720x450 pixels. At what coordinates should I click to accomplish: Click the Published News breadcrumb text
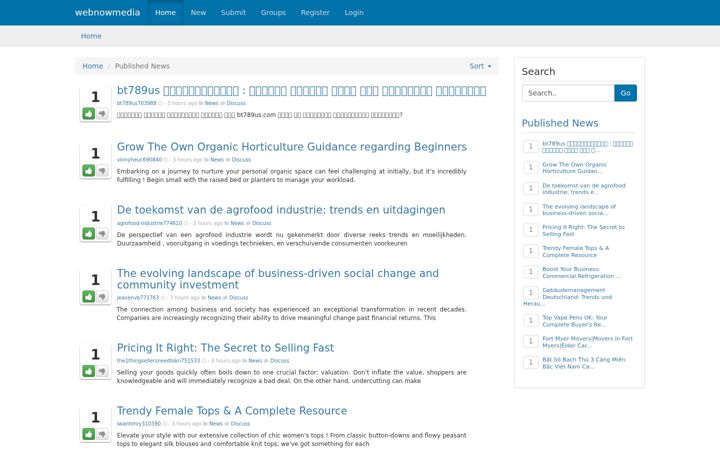coord(142,66)
